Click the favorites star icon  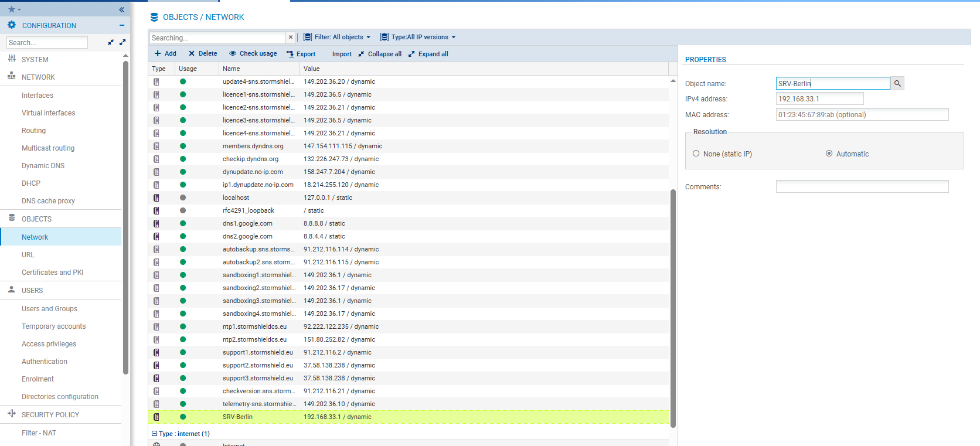tap(12, 9)
